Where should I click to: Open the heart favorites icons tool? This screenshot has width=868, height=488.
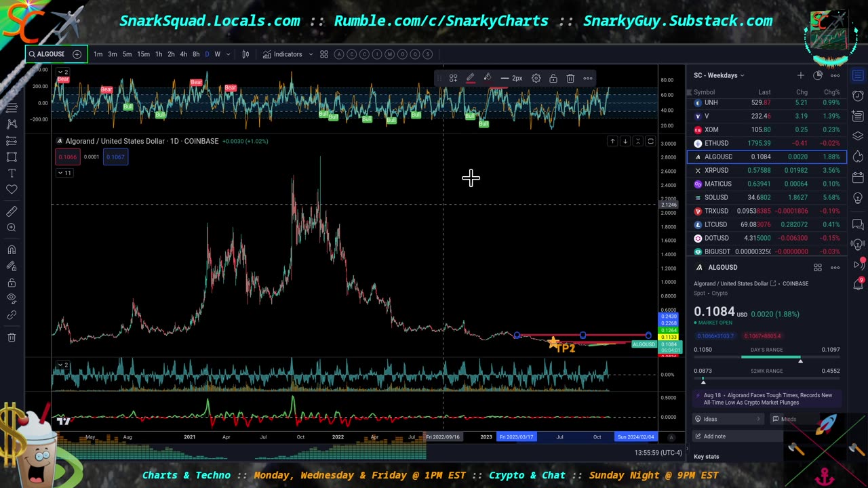[12, 190]
